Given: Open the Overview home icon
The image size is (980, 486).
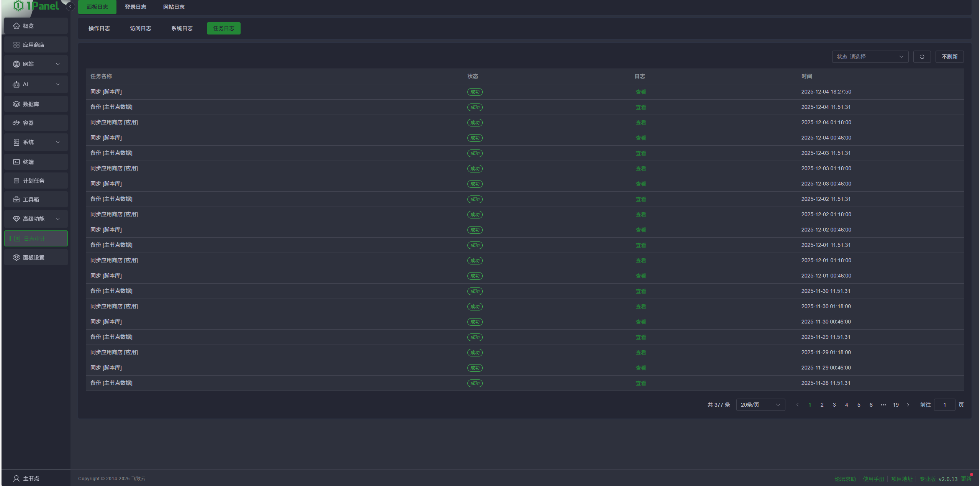Looking at the screenshot, I should [x=16, y=26].
